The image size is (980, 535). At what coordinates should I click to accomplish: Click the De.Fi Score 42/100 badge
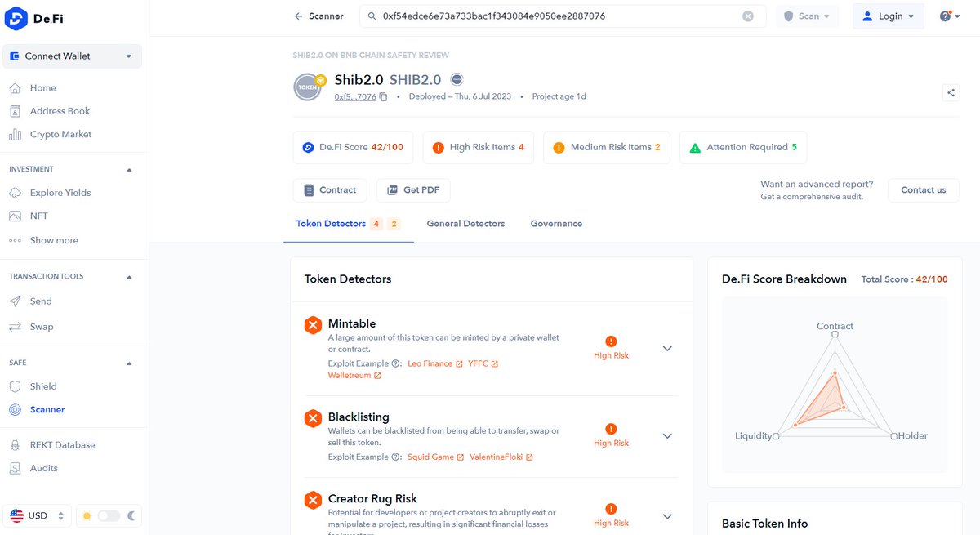pyautogui.click(x=353, y=148)
